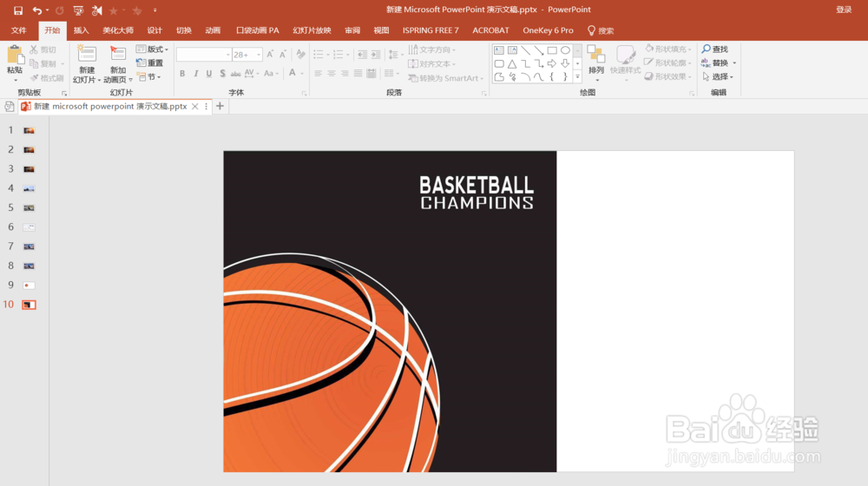The image size is (868, 486).
Task: Toggle Strikethrough abc formatting
Action: pyautogui.click(x=235, y=73)
